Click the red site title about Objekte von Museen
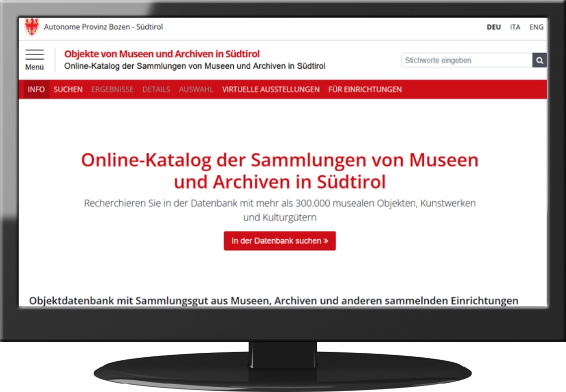This screenshot has width=566, height=392. pos(162,54)
